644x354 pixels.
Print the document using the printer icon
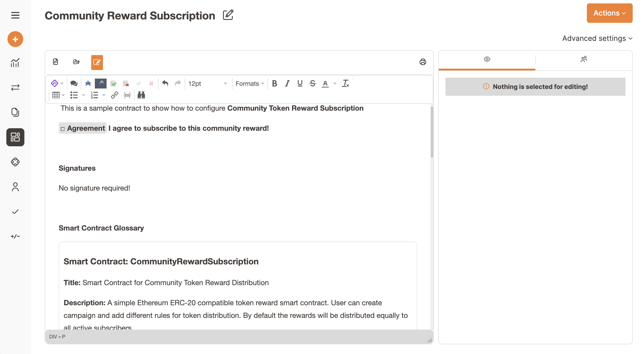423,62
